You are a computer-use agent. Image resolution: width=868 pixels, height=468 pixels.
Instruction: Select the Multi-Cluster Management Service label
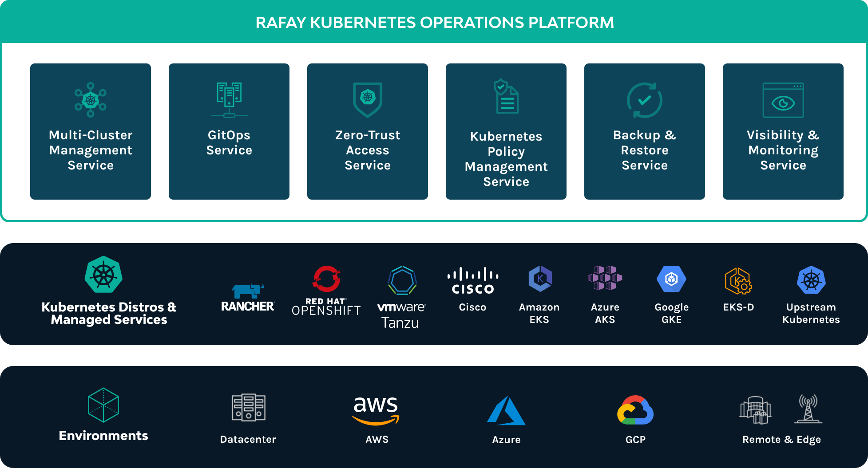click(x=91, y=150)
